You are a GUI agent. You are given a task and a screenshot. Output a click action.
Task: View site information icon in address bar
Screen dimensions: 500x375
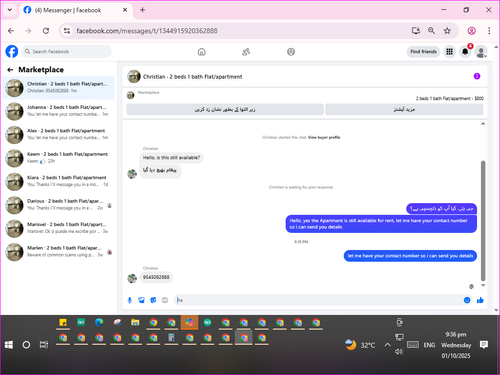pos(67,31)
